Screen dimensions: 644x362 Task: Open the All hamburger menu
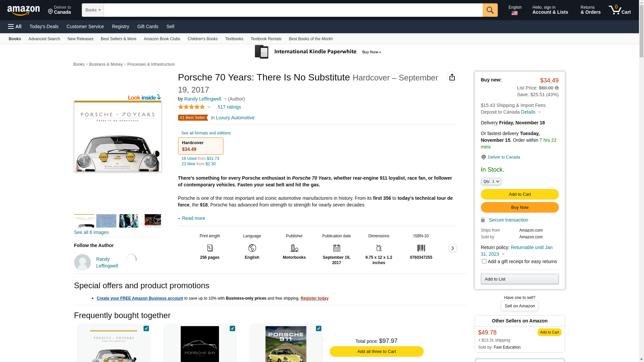tap(15, 26)
